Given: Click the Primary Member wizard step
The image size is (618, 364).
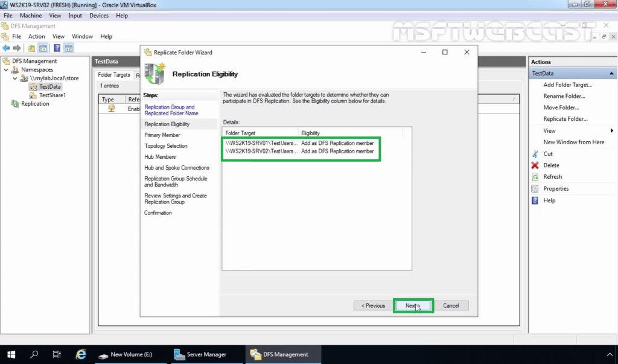Looking at the screenshot, I should point(162,135).
